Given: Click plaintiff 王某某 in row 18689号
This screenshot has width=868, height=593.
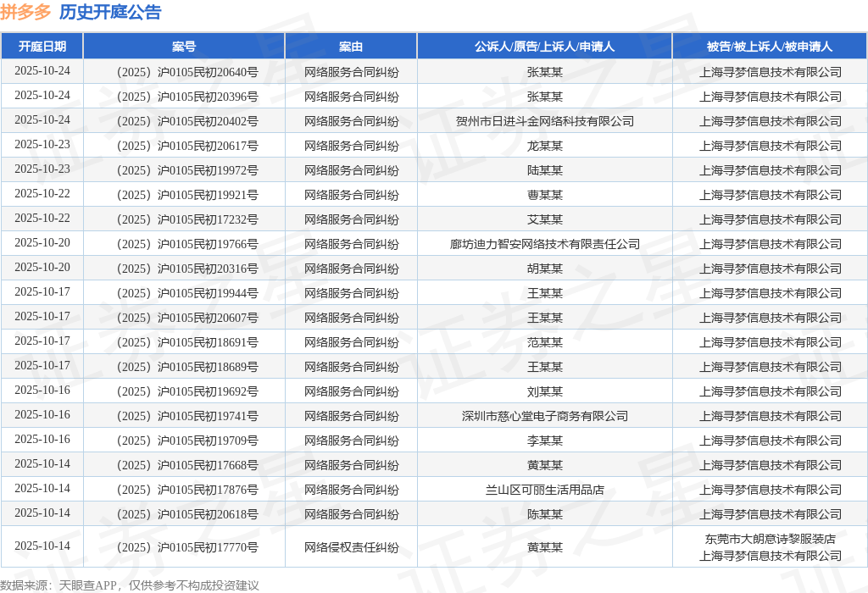Looking at the screenshot, I should pyautogui.click(x=545, y=367).
